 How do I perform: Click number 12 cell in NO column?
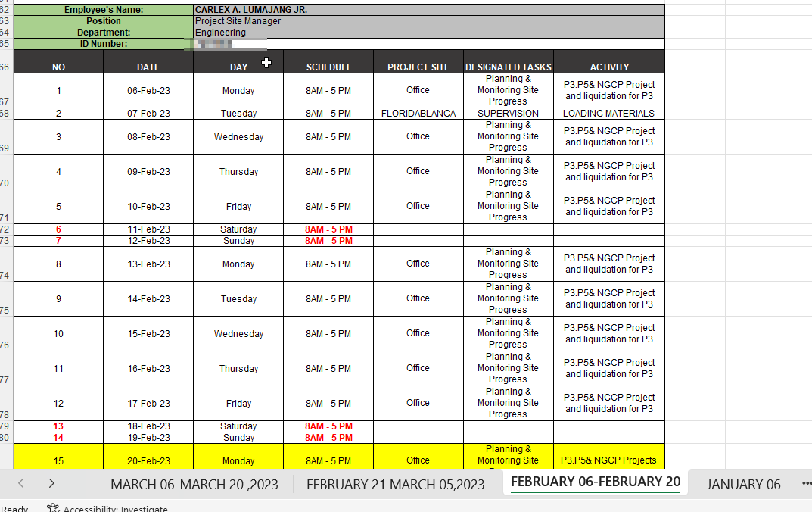(x=58, y=403)
